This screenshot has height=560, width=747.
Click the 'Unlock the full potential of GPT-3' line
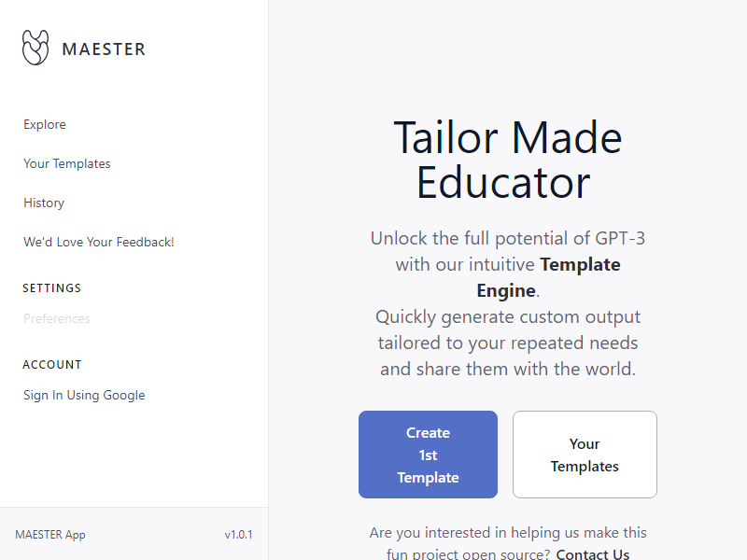(x=507, y=239)
